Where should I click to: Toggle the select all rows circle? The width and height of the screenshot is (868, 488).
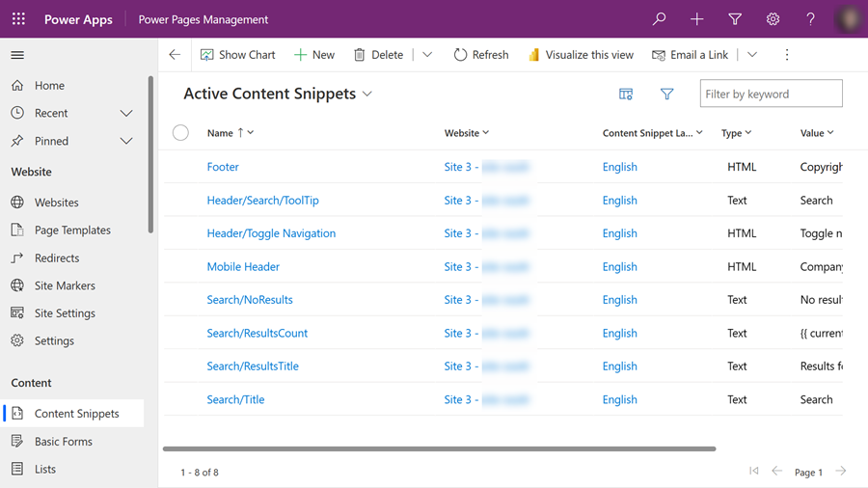(x=180, y=133)
